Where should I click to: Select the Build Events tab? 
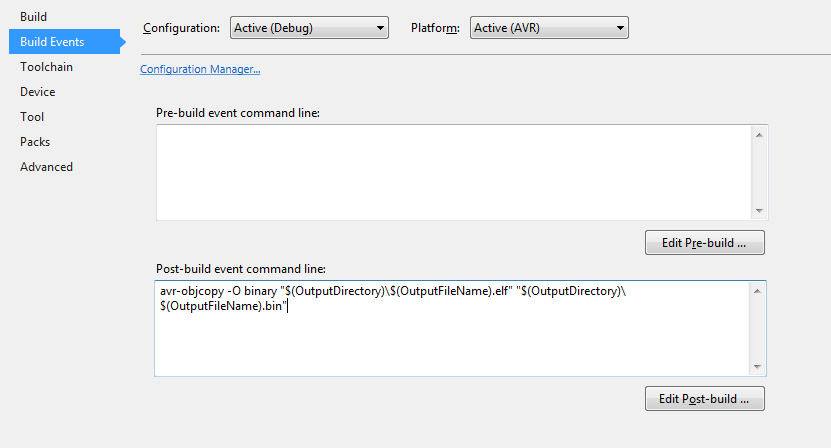click(x=52, y=42)
